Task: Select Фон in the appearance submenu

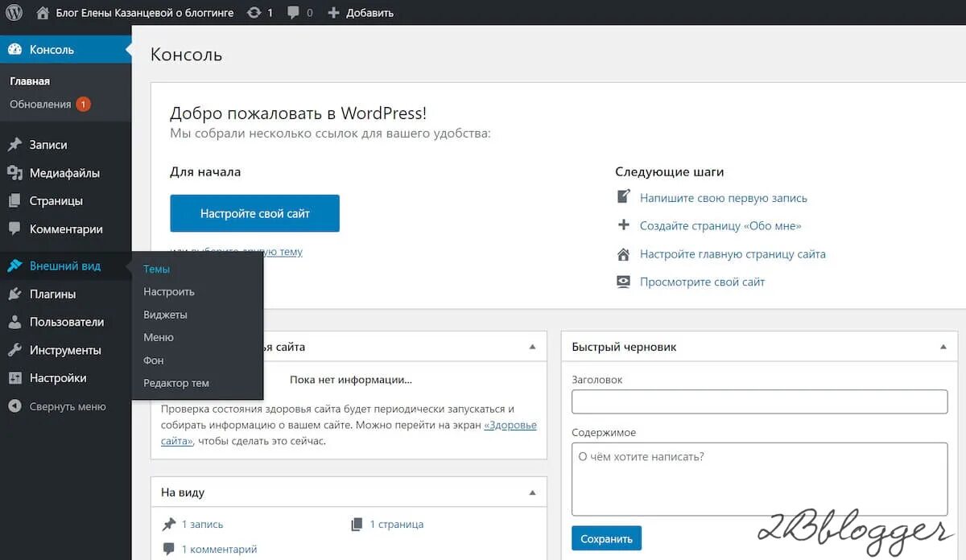Action: point(154,360)
